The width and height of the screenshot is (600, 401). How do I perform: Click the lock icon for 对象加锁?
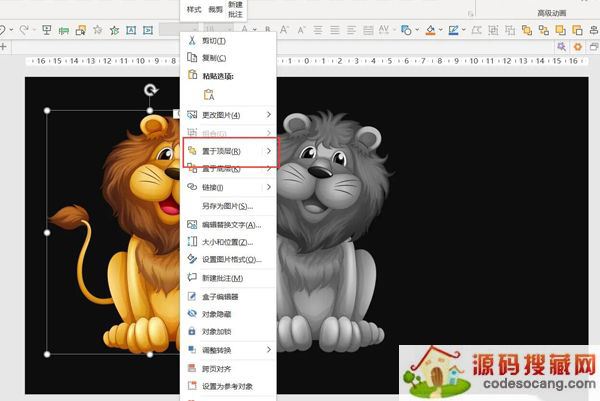tap(193, 331)
